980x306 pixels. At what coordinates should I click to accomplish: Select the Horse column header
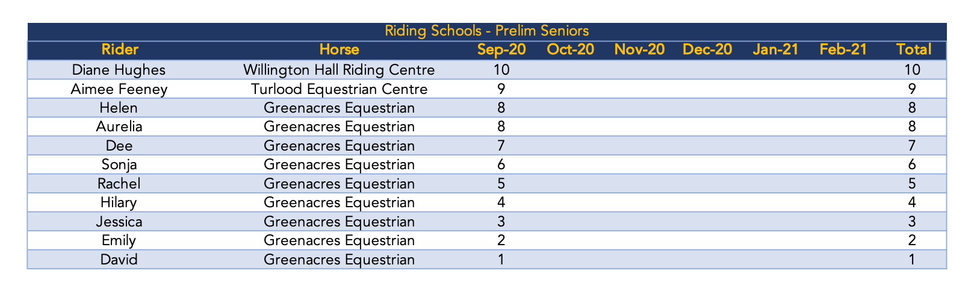(x=339, y=49)
